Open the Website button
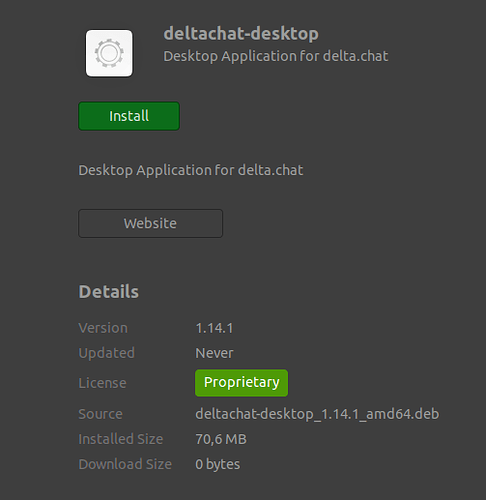The height and width of the screenshot is (500, 486). [x=150, y=223]
